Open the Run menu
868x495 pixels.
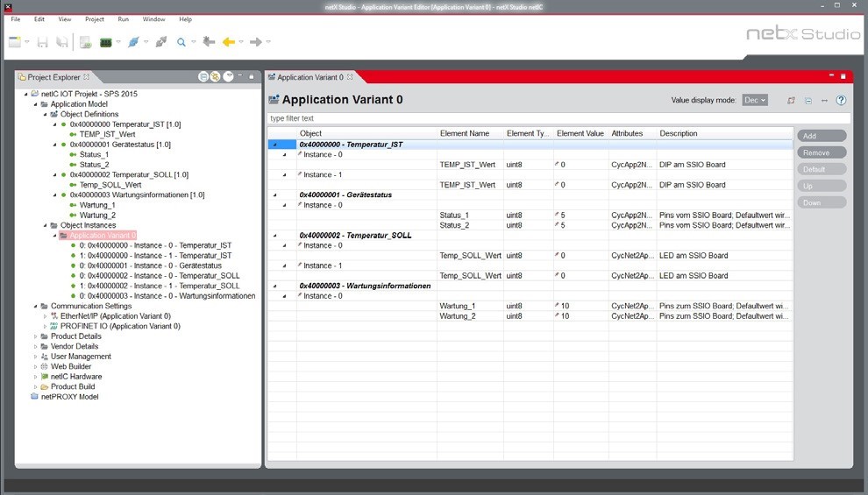(x=123, y=18)
